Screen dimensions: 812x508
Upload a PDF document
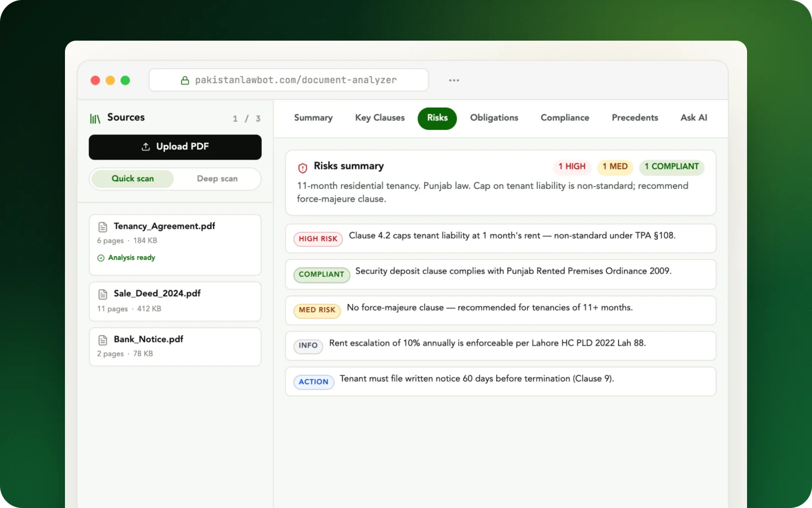(175, 147)
